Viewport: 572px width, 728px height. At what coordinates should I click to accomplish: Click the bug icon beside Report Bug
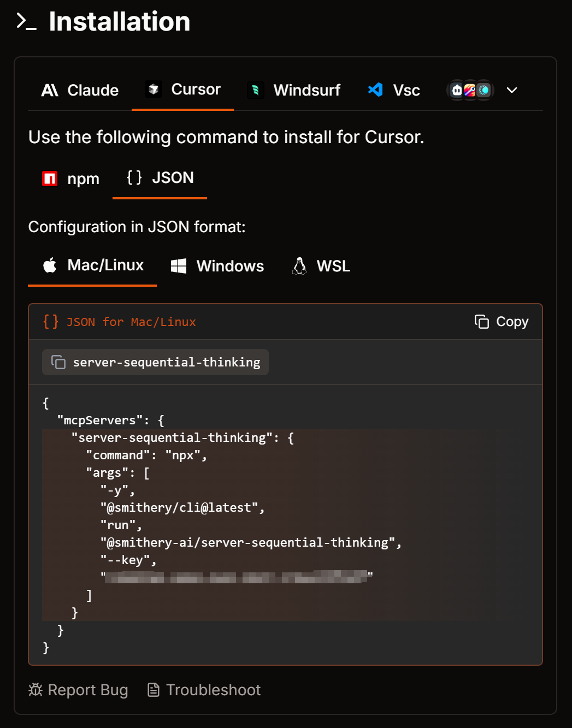coord(36,690)
